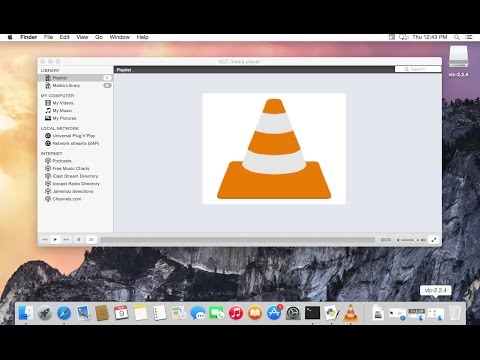Click the playback progress bar

[237, 240]
